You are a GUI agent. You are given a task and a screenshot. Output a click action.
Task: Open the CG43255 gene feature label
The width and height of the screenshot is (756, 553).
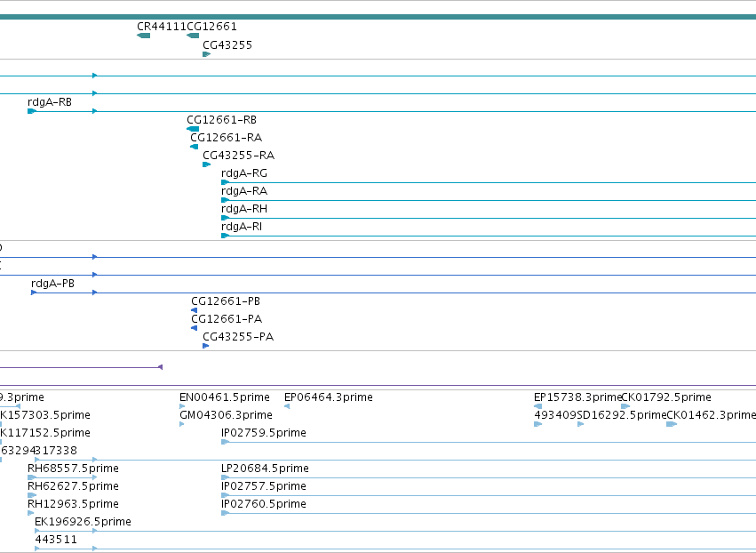pos(227,45)
